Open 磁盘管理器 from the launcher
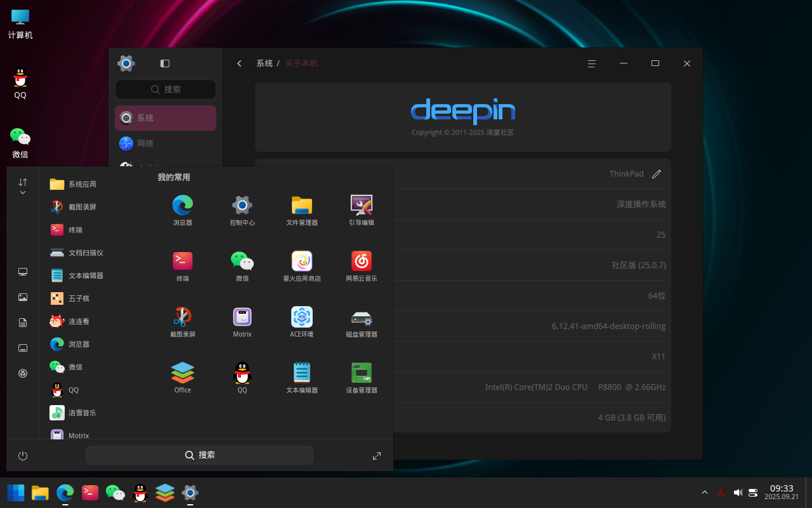This screenshot has width=812, height=508. (x=361, y=322)
